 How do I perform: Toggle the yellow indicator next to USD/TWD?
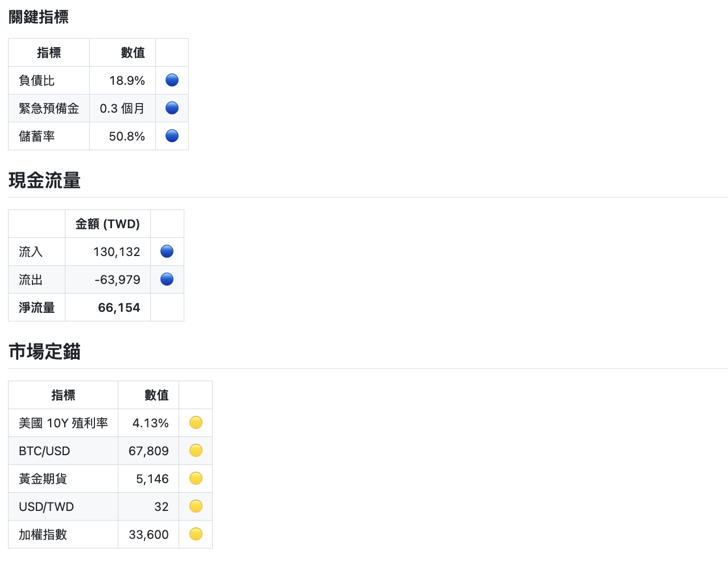point(195,506)
